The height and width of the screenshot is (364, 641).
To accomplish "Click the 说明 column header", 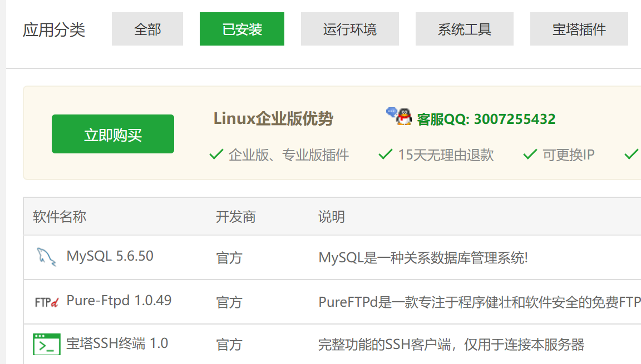I will 332,216.
